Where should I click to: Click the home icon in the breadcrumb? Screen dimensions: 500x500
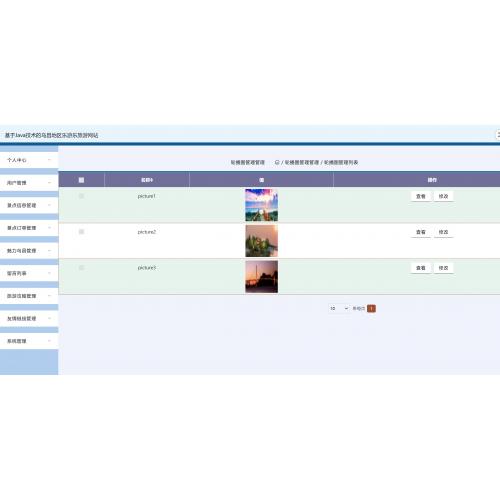pyautogui.click(x=277, y=162)
